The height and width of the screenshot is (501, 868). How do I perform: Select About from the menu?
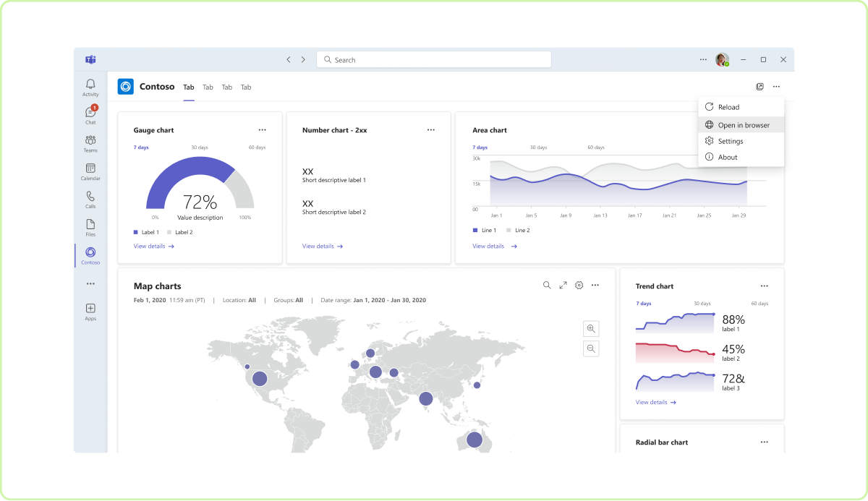[741, 157]
